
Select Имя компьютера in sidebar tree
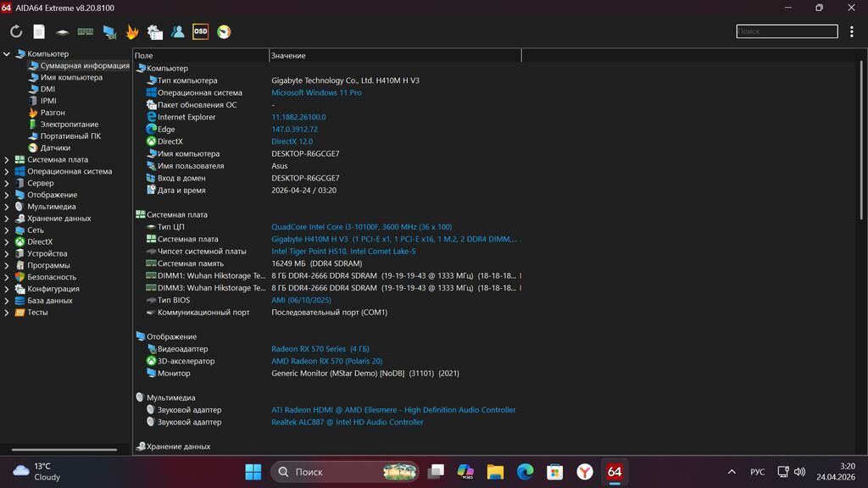pos(71,77)
